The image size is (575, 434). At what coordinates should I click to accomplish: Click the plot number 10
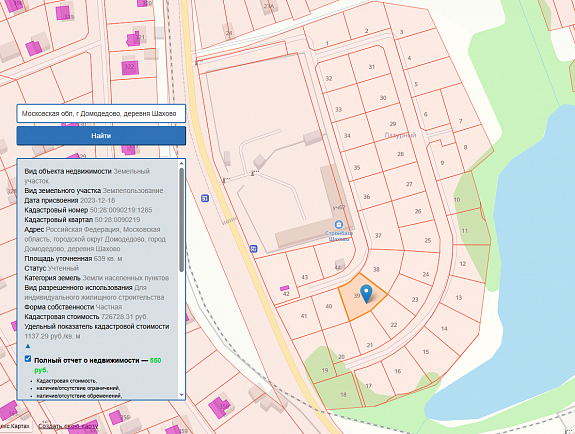click(457, 200)
